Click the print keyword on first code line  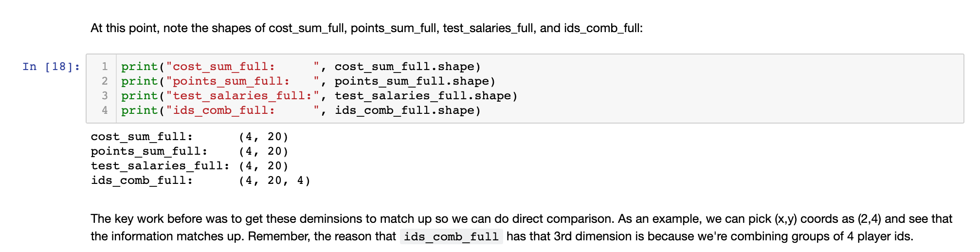(x=139, y=67)
